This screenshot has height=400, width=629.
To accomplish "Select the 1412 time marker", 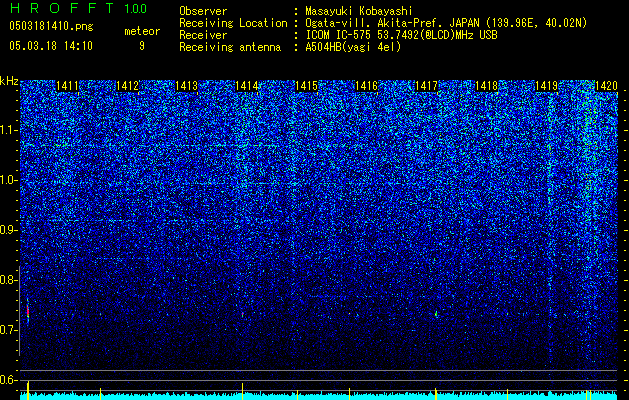I will point(127,86).
